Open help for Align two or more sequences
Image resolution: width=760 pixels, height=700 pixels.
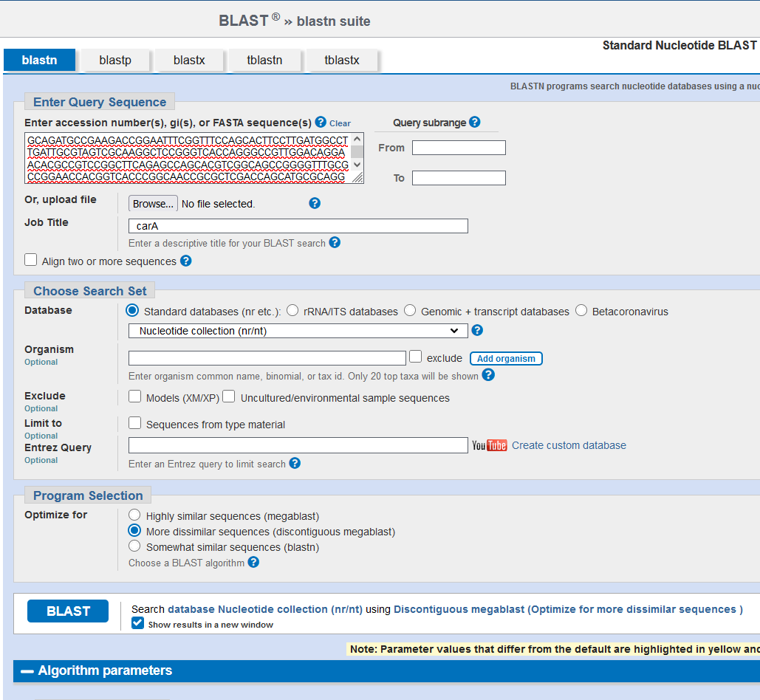[x=186, y=261]
